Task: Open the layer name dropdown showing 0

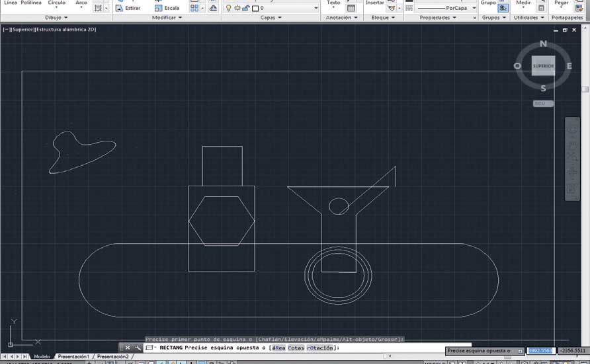Action: click(285, 8)
